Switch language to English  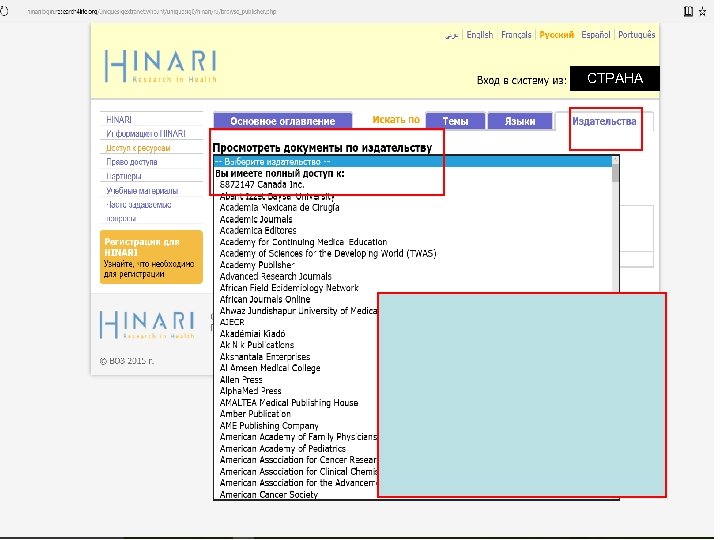click(x=479, y=35)
